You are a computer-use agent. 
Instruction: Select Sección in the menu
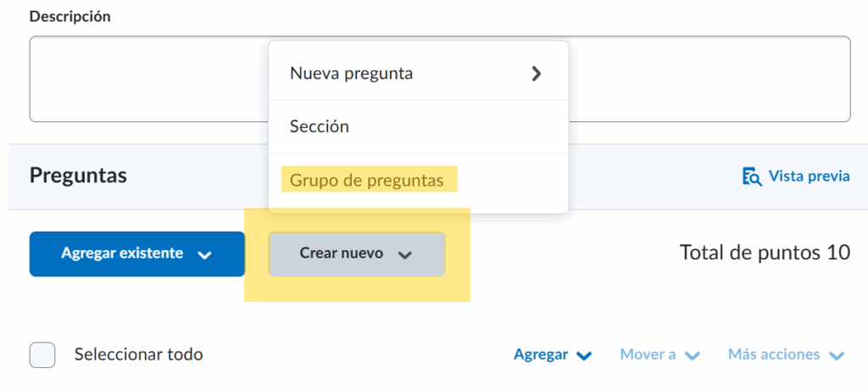point(320,126)
